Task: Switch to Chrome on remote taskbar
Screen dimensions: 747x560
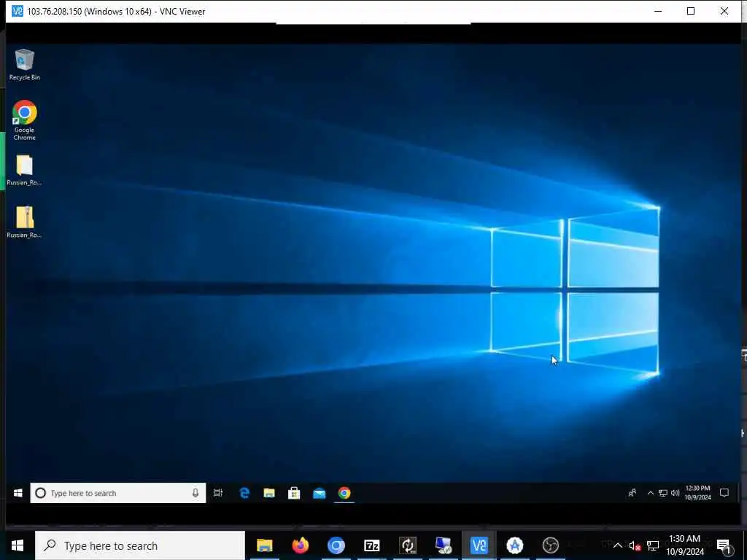Action: (344, 493)
